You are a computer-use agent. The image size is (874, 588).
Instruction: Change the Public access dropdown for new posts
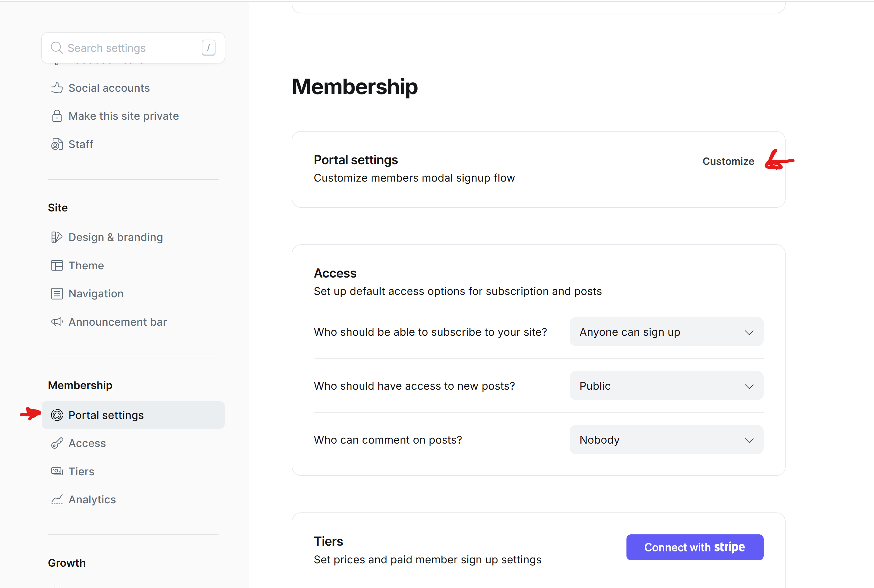666,385
